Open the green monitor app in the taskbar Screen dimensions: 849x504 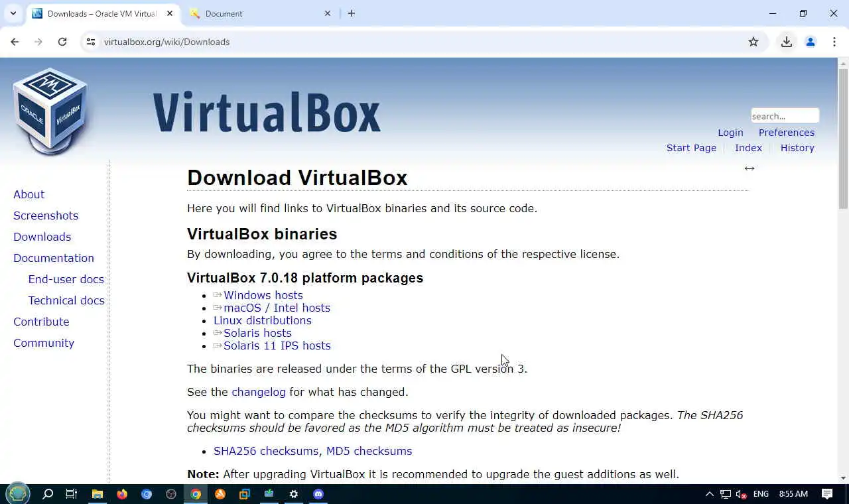(x=269, y=494)
